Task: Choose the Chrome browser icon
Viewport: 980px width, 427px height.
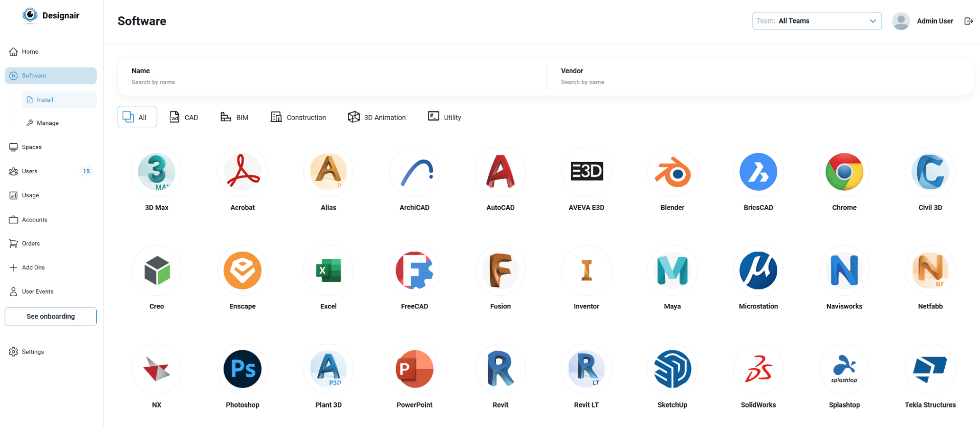Action: (x=844, y=172)
